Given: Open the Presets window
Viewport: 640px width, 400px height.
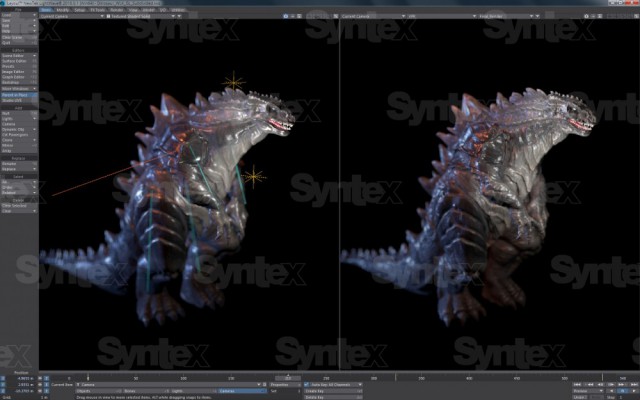Looking at the screenshot, I should 19,66.
